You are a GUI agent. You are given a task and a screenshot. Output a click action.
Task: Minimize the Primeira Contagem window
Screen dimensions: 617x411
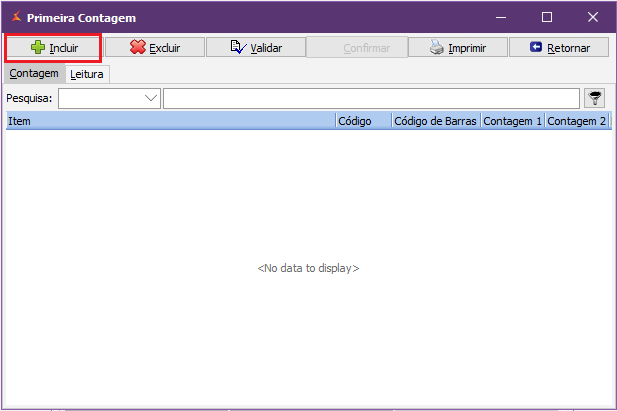coord(501,17)
